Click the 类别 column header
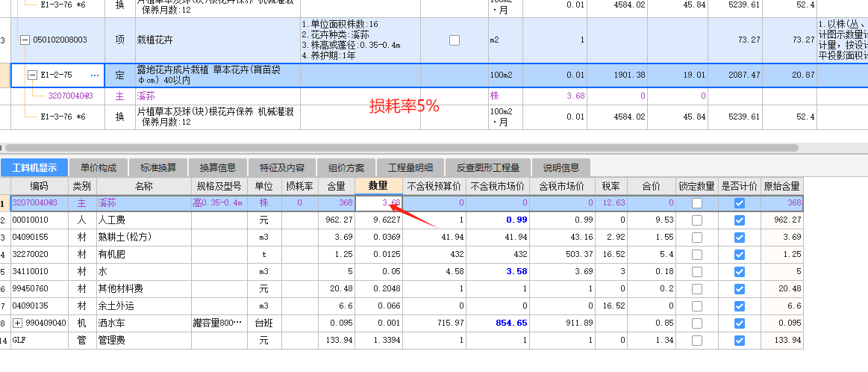 (x=82, y=186)
